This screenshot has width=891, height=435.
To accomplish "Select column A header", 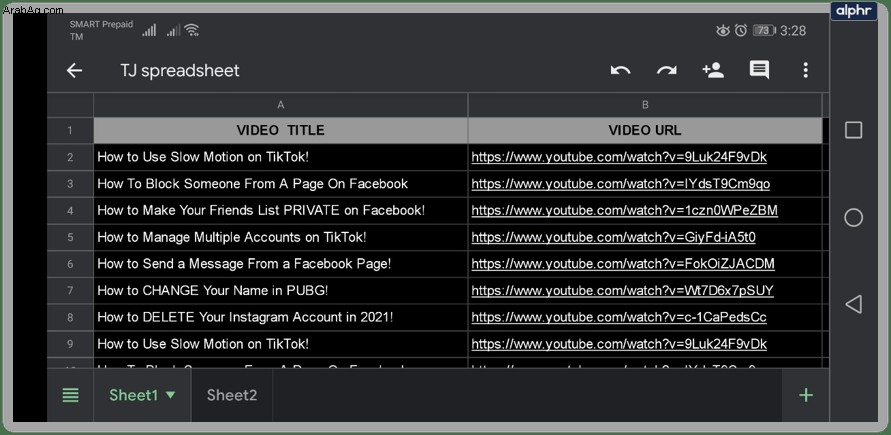I will (281, 105).
